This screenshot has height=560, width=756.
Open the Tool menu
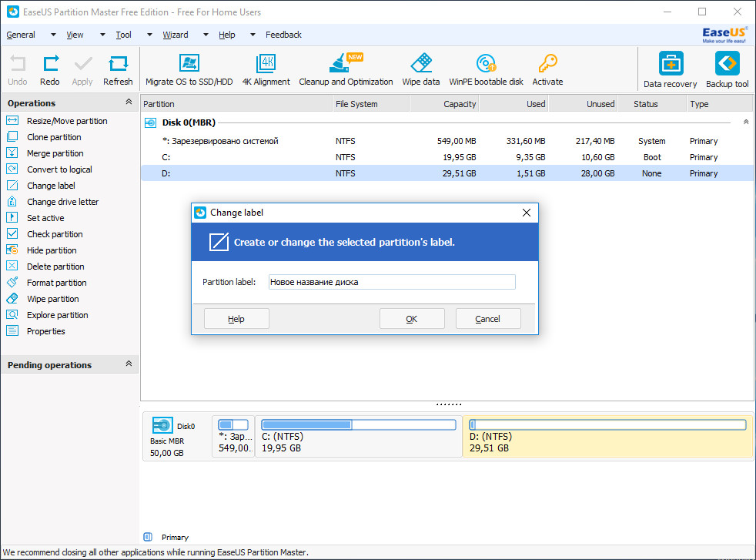[123, 35]
